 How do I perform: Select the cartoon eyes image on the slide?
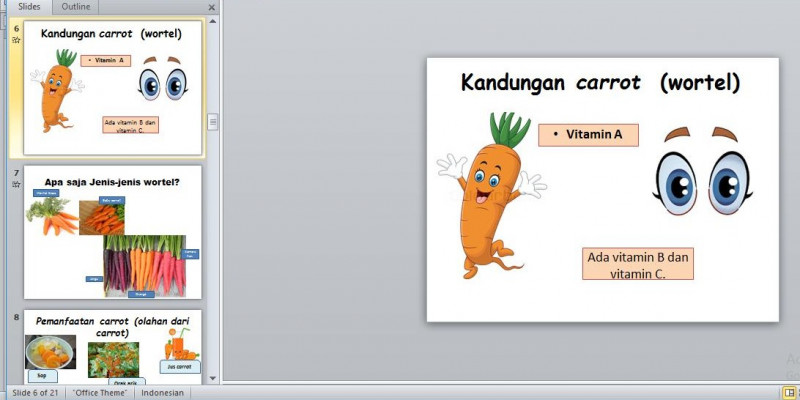point(703,171)
